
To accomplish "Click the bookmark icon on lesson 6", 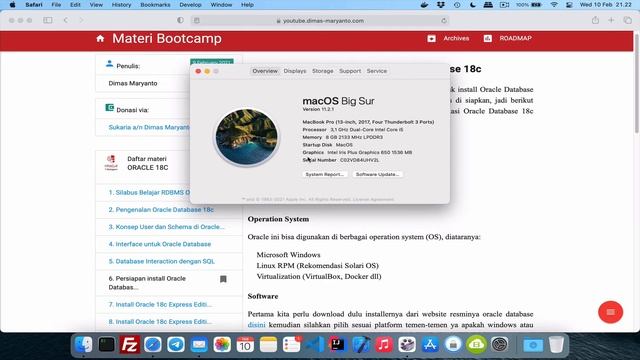I will coord(223,279).
